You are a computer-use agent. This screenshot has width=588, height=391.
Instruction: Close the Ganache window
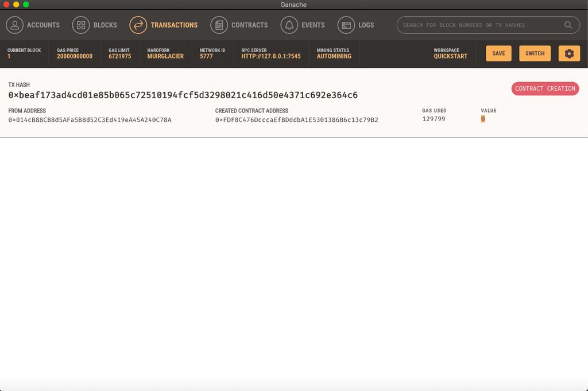point(6,5)
